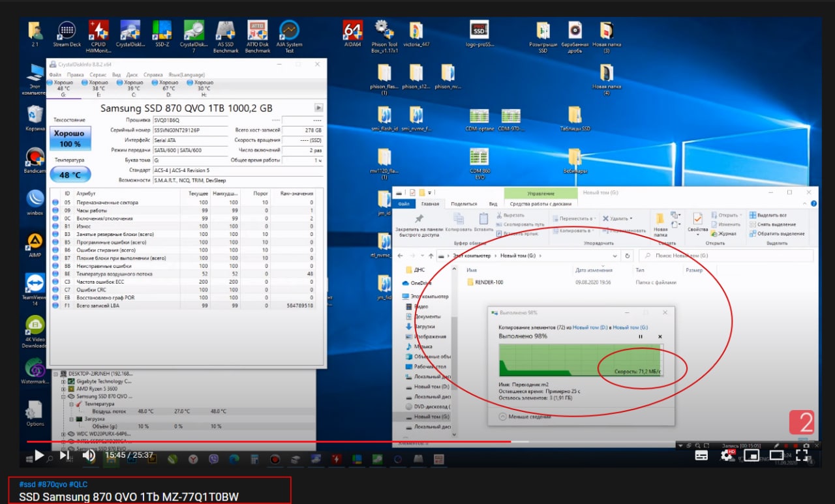Screen dimensions: 835x504
Task: Open the Phison Tool Box shortcut
Action: 384,37
